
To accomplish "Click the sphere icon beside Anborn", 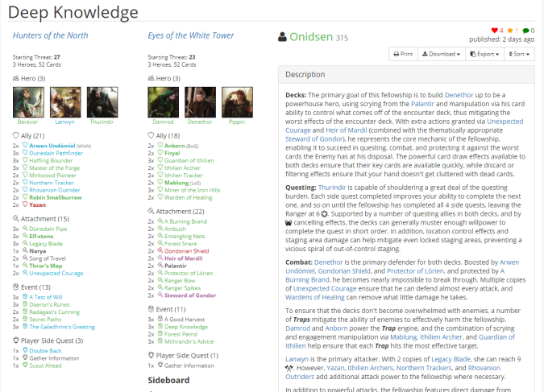I will tap(160, 145).
